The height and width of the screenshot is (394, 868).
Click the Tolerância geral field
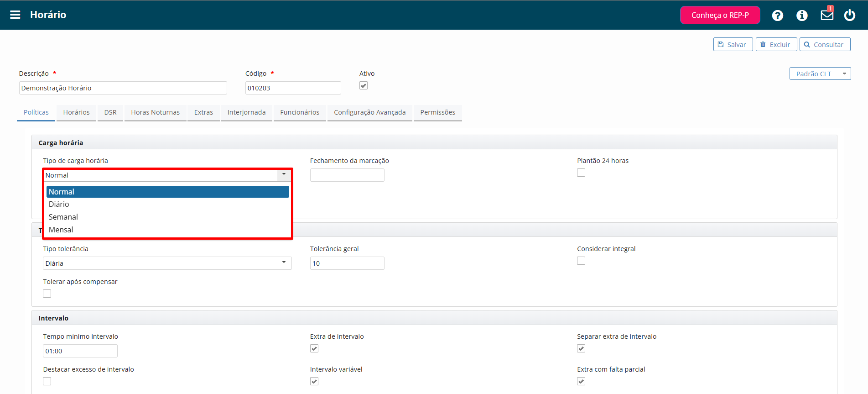pyautogui.click(x=347, y=263)
